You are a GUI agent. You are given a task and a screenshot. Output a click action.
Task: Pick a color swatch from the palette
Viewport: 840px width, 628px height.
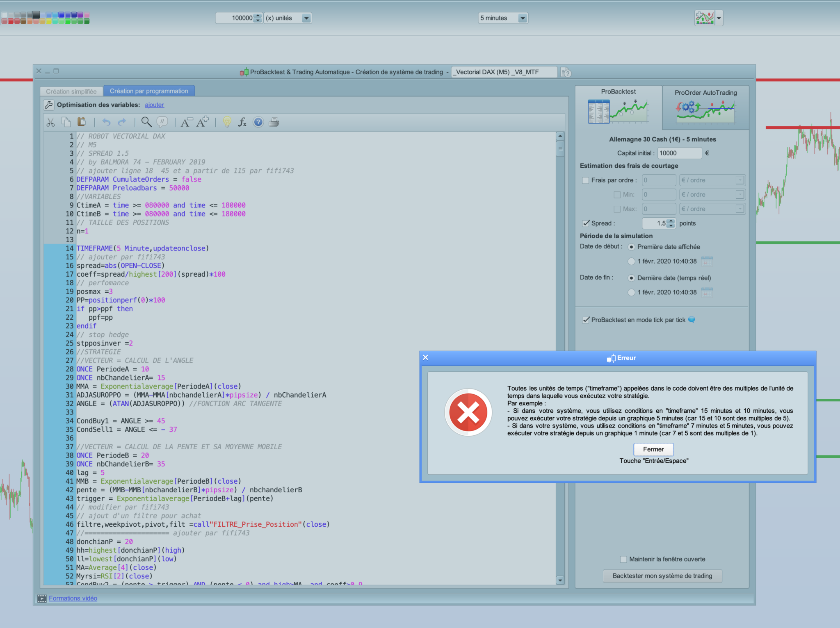(x=62, y=15)
